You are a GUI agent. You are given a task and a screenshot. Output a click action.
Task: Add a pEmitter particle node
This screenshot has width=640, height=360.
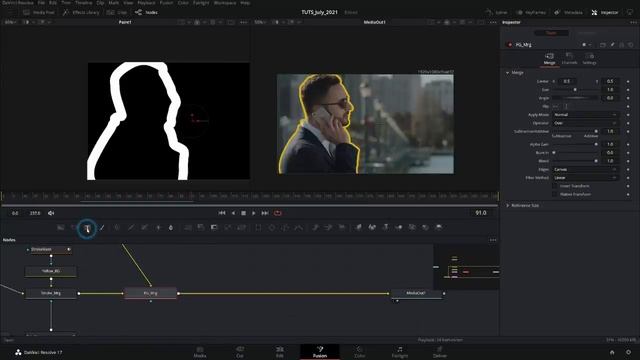(x=316, y=227)
